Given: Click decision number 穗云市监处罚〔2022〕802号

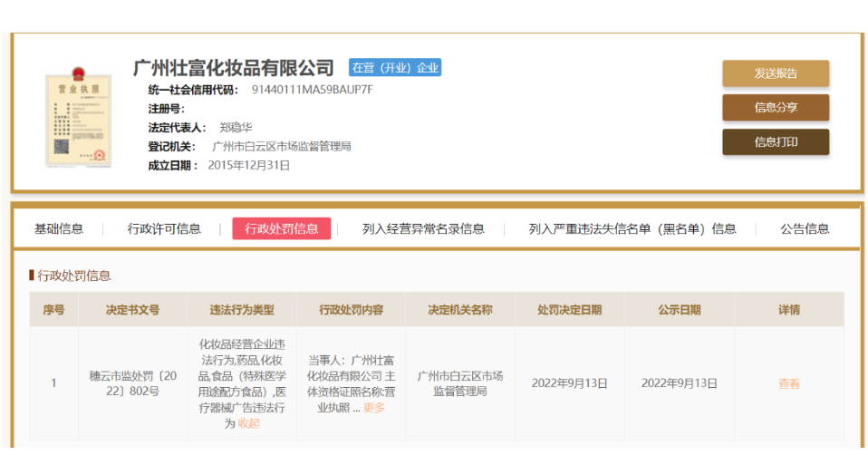Looking at the screenshot, I should (133, 383).
